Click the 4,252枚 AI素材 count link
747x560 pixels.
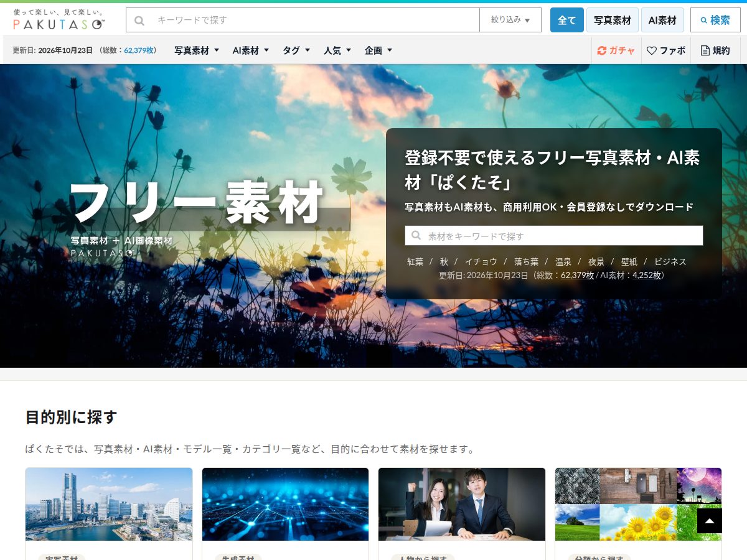click(647, 275)
